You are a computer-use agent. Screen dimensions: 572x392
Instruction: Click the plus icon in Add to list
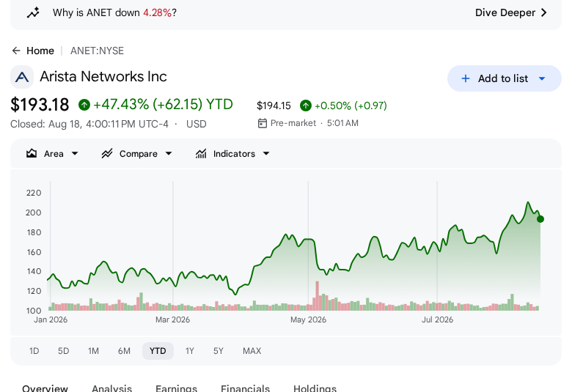coord(466,78)
